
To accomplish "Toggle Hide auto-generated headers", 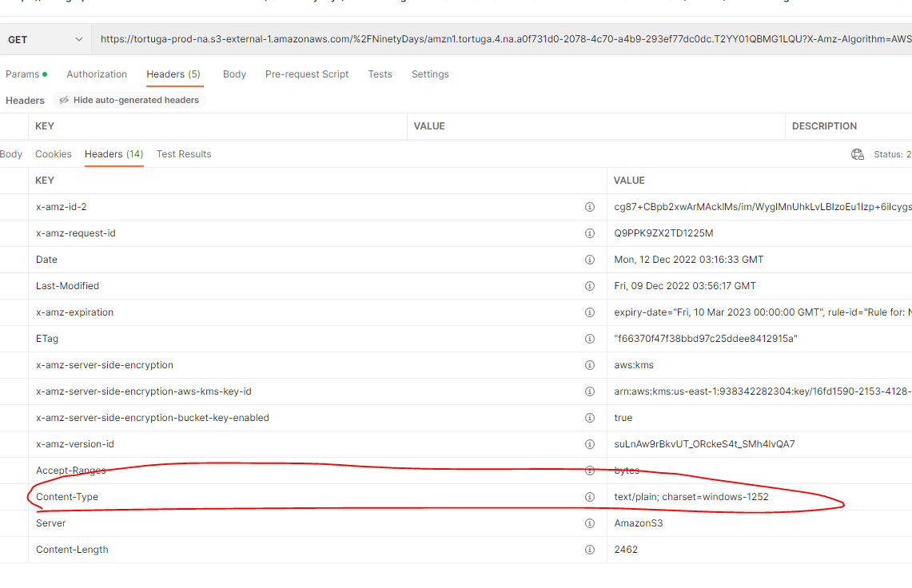I will (129, 100).
